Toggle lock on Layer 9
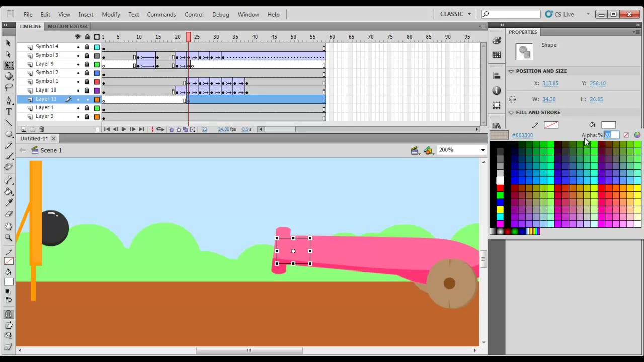644x362 pixels. pos(87,64)
